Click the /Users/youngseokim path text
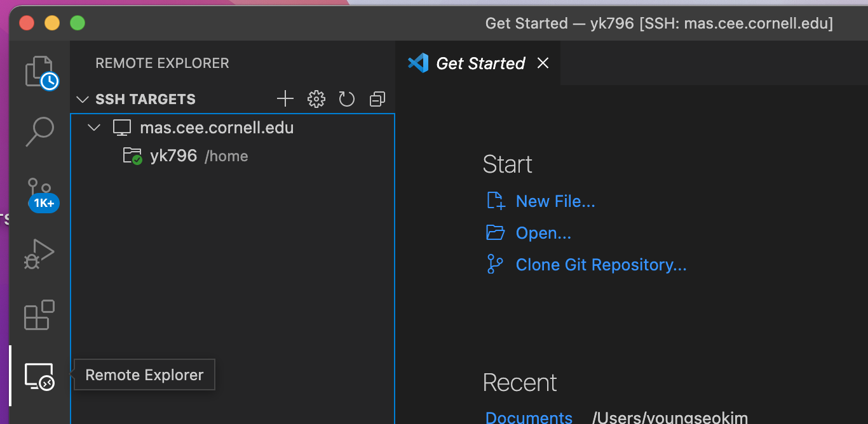 pos(670,417)
